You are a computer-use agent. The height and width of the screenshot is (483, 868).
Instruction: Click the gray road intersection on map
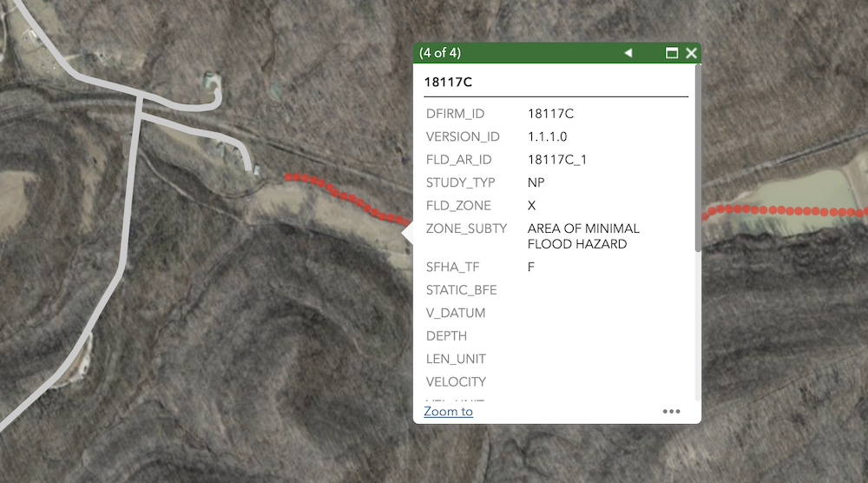pyautogui.click(x=139, y=99)
